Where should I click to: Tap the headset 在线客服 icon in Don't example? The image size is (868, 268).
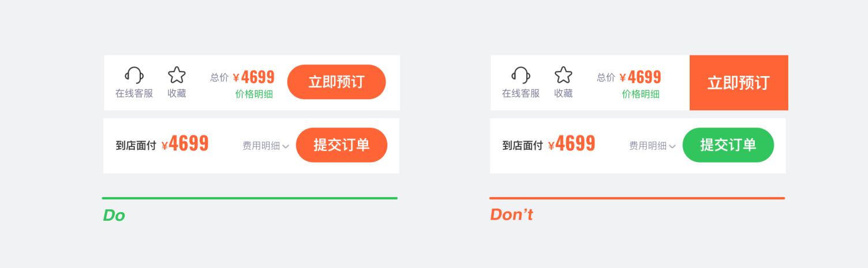(x=521, y=75)
